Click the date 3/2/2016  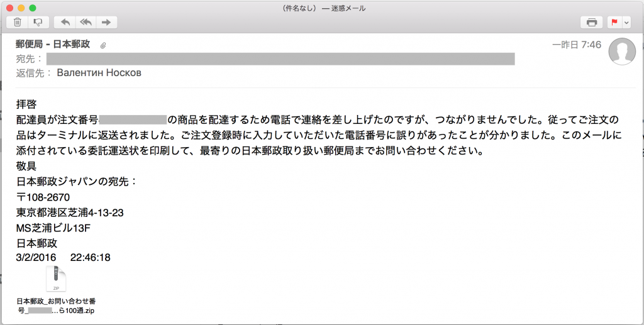(36, 257)
